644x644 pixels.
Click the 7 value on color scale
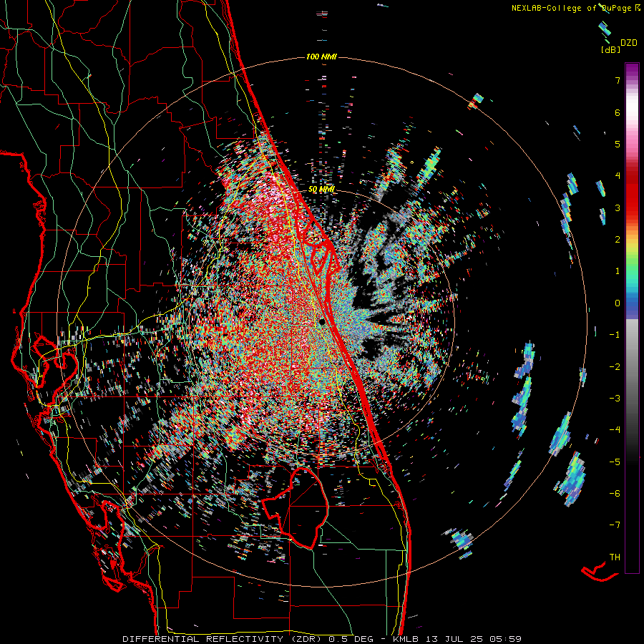point(618,80)
